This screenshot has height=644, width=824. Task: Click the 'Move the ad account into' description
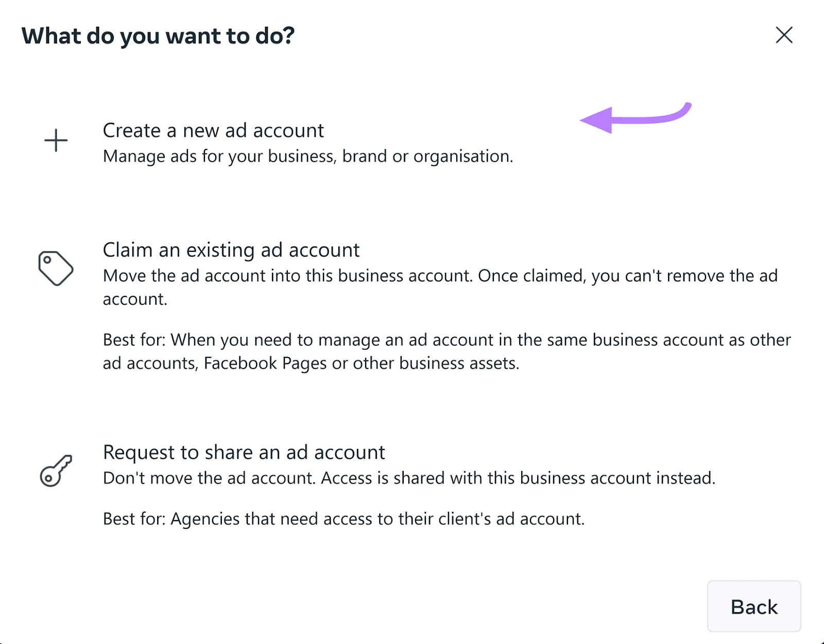(206, 276)
